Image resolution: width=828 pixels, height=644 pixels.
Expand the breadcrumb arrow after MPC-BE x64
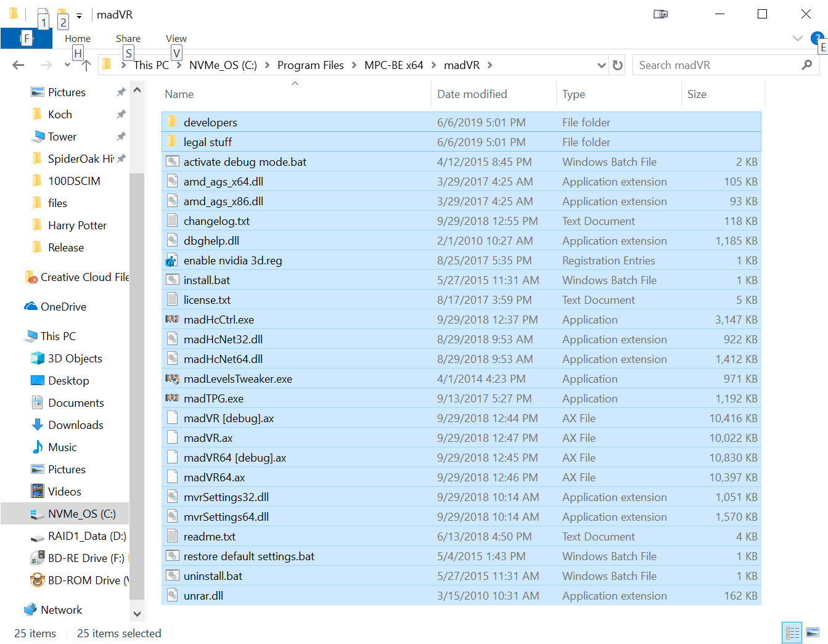coord(433,65)
